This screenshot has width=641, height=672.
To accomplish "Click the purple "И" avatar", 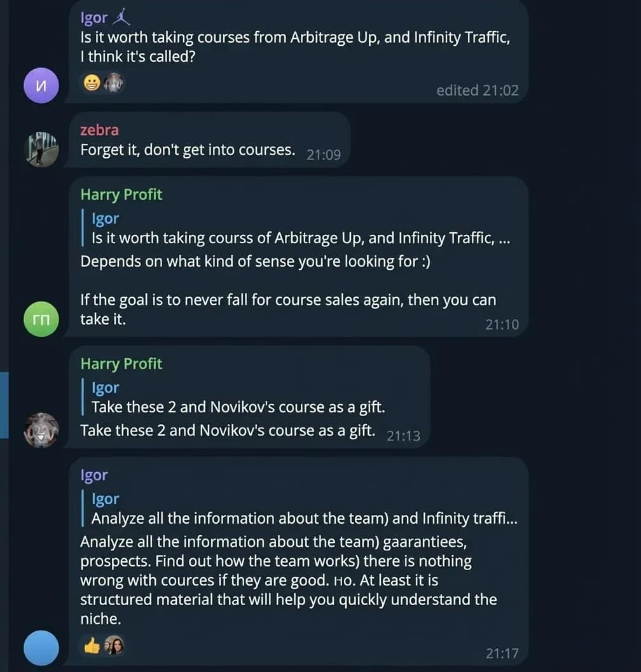I will coord(41,86).
